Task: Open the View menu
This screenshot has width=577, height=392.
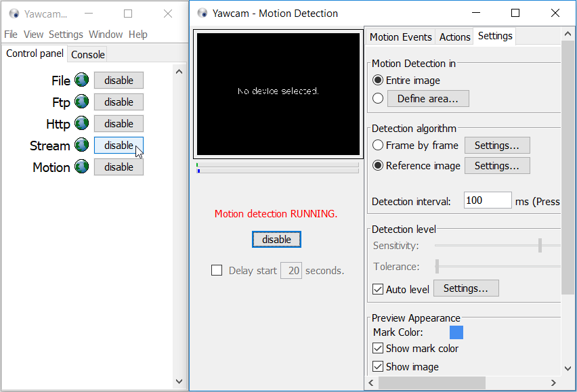Action: (x=33, y=35)
